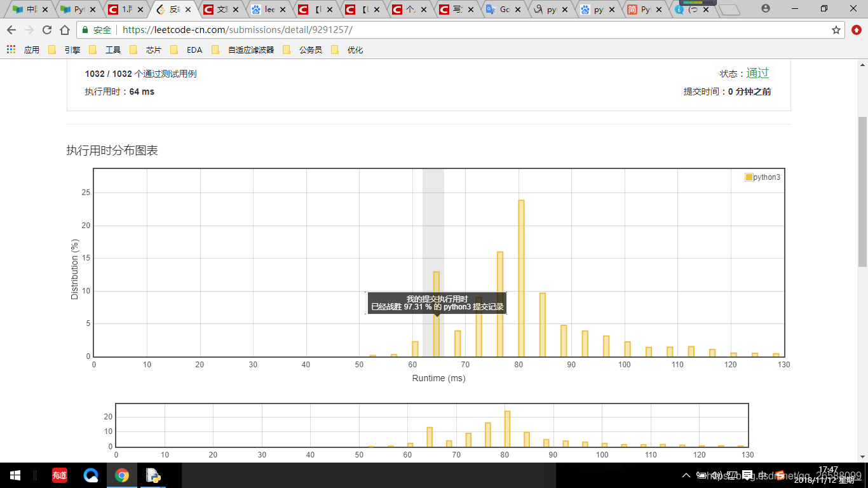Screen dimensions: 868x488
Task: Select the 1032 / 1032 个通过测试用例 text
Action: (140, 74)
